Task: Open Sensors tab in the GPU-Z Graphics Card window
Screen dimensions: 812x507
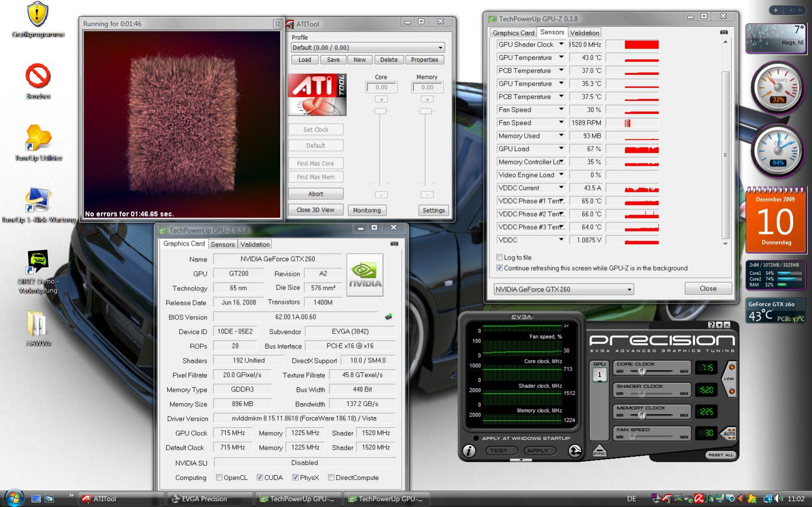Action: pos(222,245)
